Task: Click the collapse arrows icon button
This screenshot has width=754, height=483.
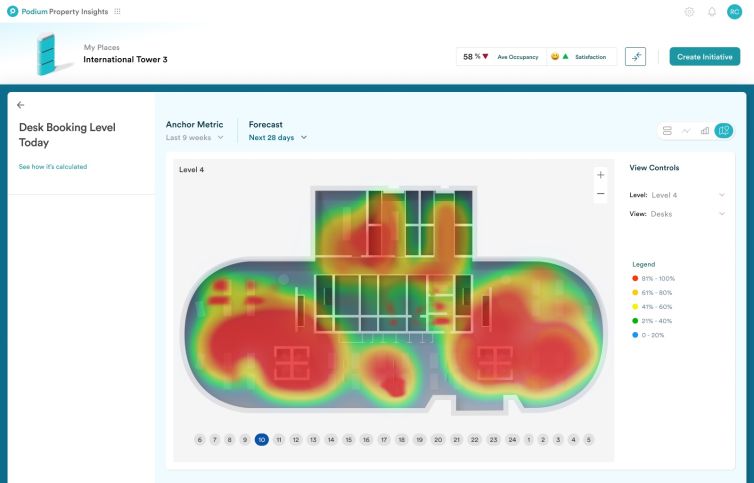Action: pos(635,57)
